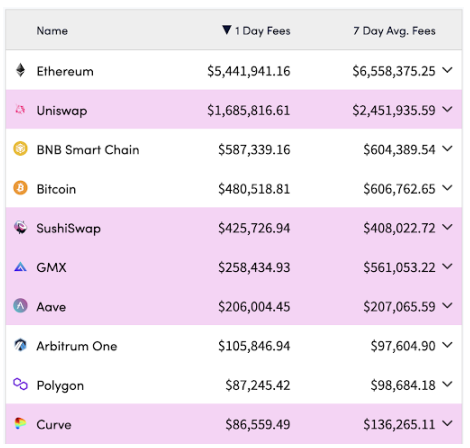
Task: Click the Aave circular logo icon
Action: [x=20, y=306]
